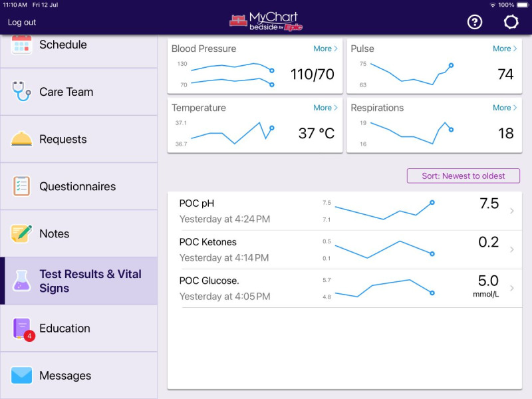The image size is (532, 399).
Task: Open POC pH details chevron
Action: point(512,211)
